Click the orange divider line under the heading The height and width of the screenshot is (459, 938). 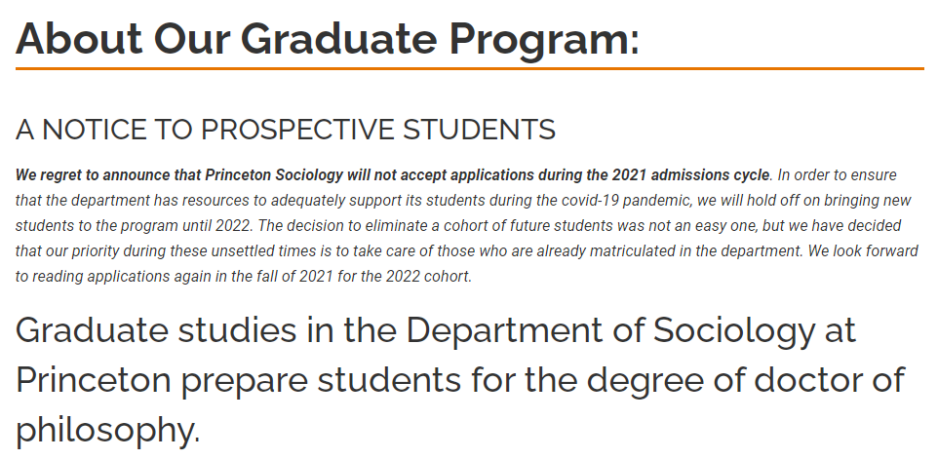point(469,69)
